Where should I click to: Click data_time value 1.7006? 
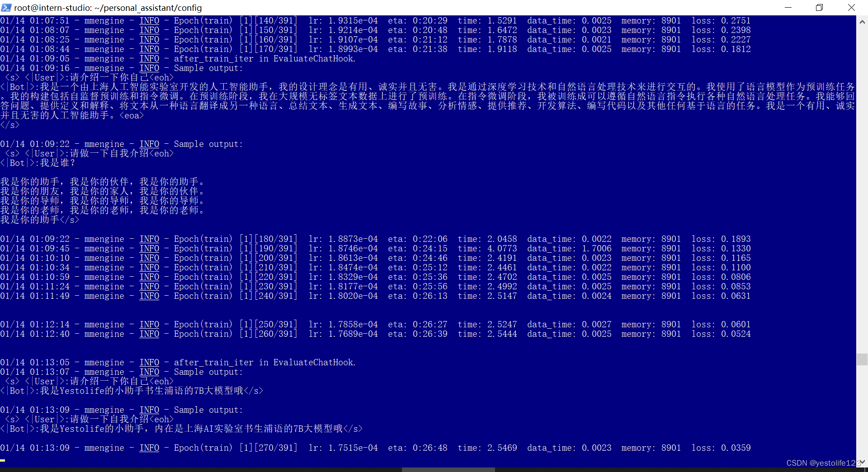click(x=597, y=249)
